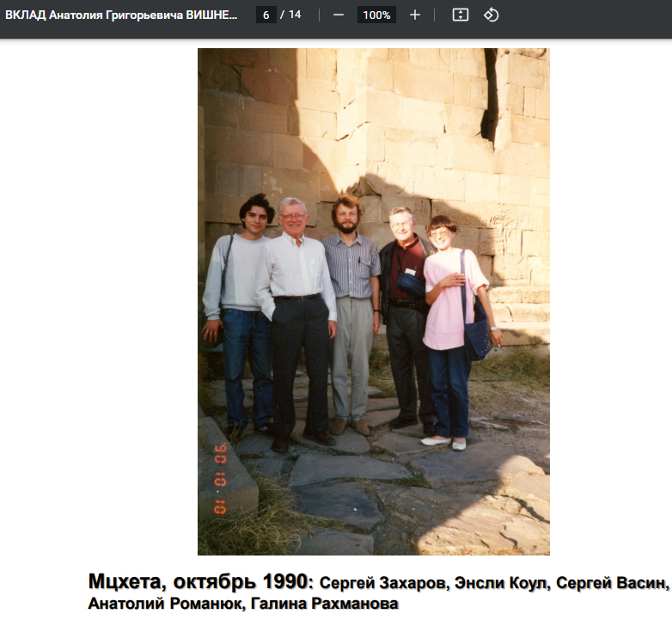Viewport: 672px width, 620px height.
Task: Click the zoom in plus button
Action: [415, 15]
